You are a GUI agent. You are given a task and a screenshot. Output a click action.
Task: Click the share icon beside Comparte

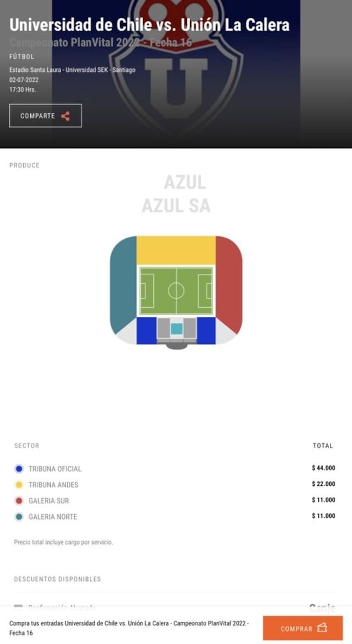[x=66, y=116]
